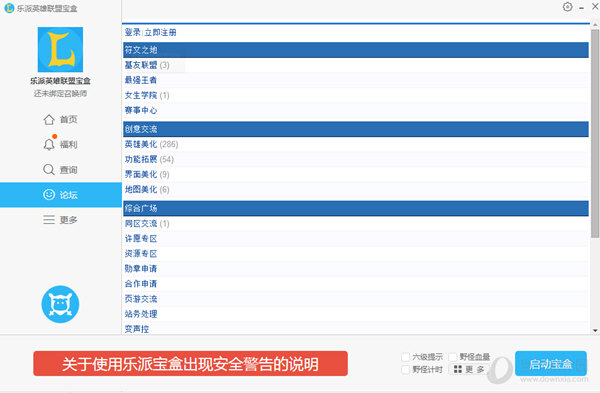Viewport: 600px width, 393px height.
Task: Open the 勋章申请 forum link
Action: click(141, 269)
